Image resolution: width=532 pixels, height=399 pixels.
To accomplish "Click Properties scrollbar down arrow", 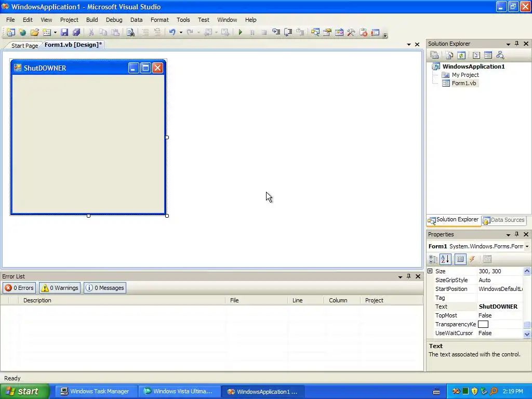I will 527,334.
